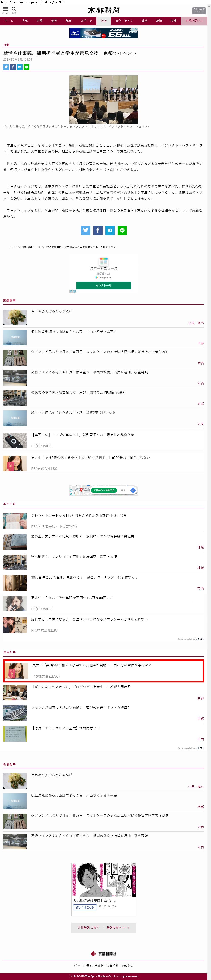Click large LINE icon below article
Viewport: 211px width, 980px height.
tap(122, 230)
